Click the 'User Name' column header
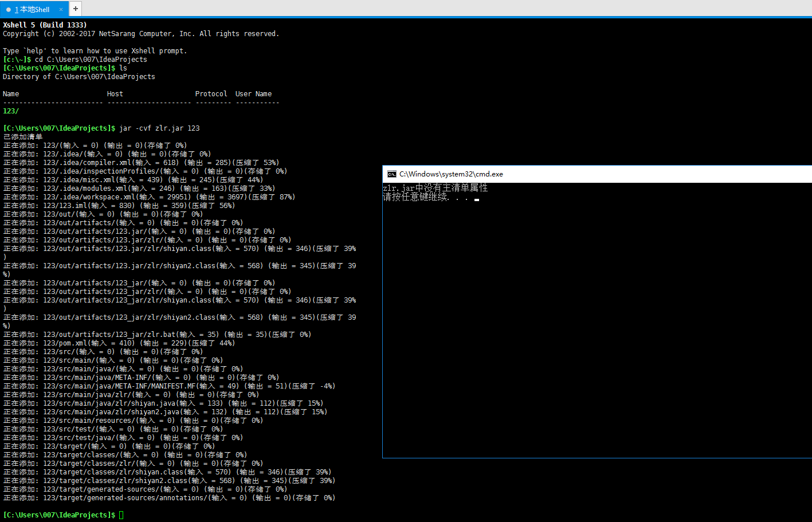812x522 pixels. (x=253, y=94)
